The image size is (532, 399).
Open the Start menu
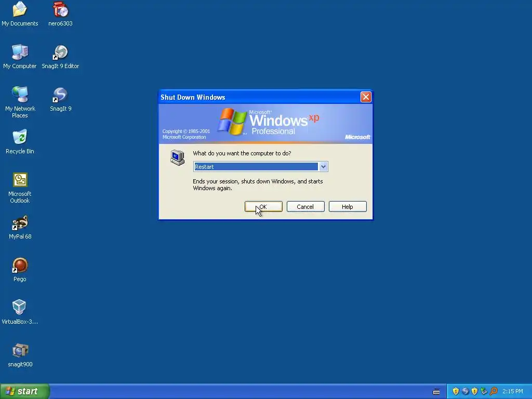tap(24, 391)
